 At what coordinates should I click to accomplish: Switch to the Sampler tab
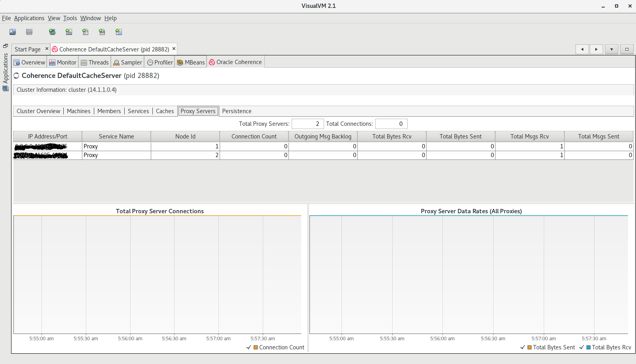pos(128,62)
